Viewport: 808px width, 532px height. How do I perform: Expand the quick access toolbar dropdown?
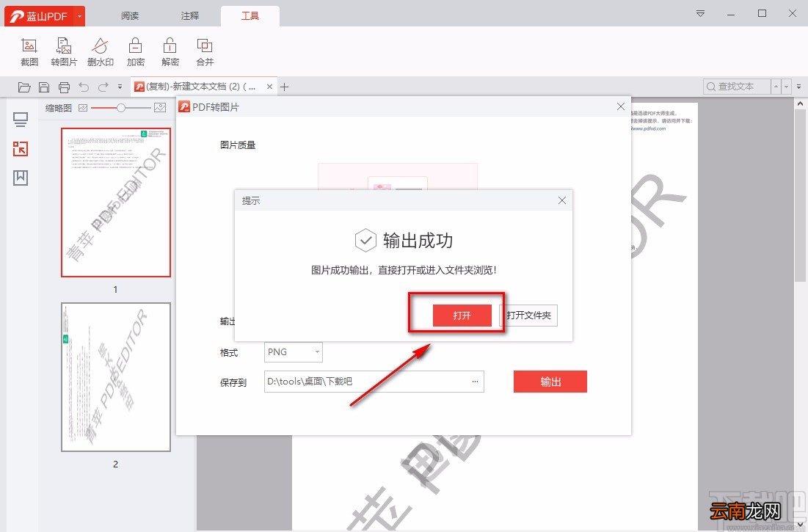(x=120, y=87)
